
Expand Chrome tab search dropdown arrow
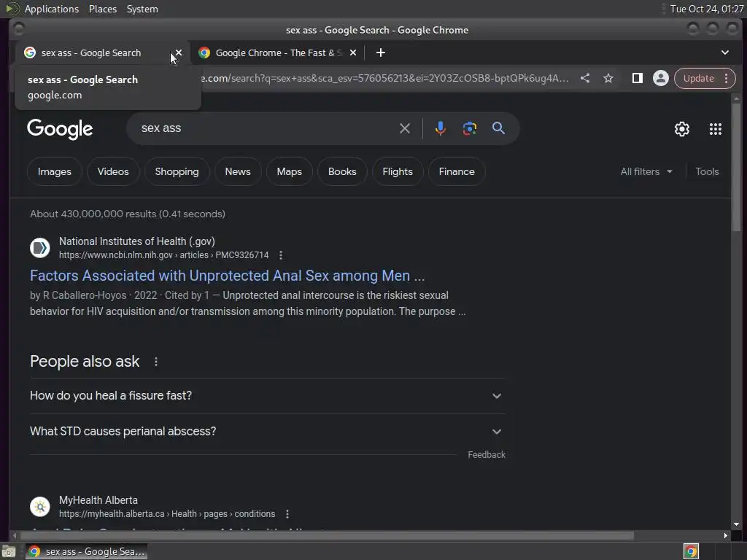coord(724,52)
